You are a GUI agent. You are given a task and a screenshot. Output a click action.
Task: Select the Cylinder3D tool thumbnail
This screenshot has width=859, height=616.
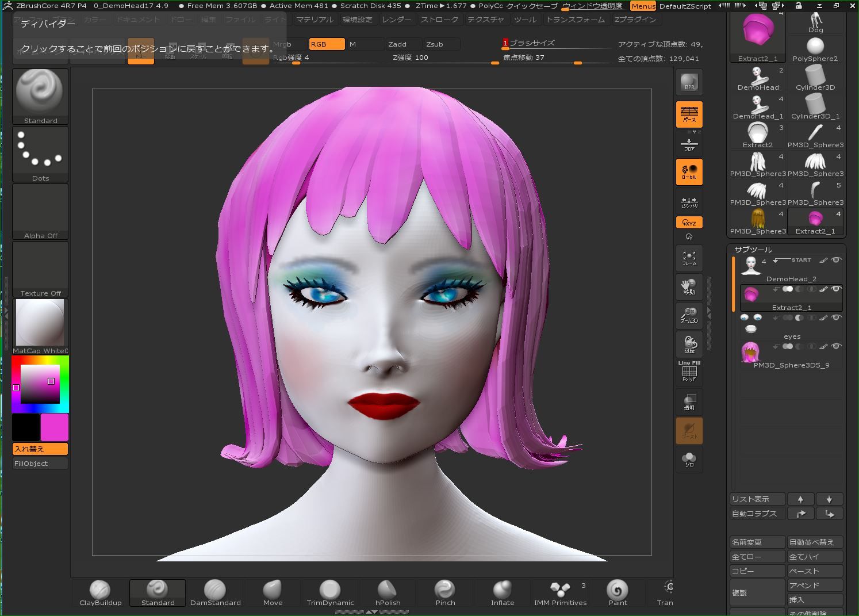click(x=815, y=78)
